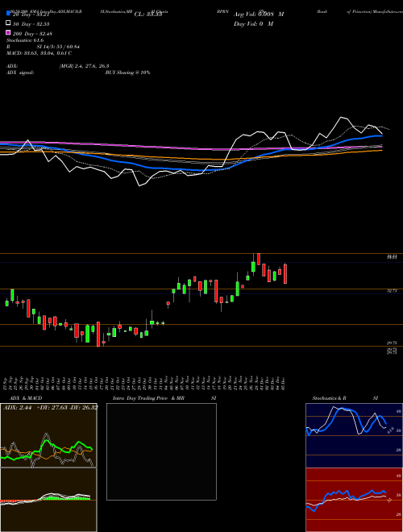This screenshot has height=532, width=403.
Task: Click the blue 20 Day legend swatch
Action: pos(8,13)
